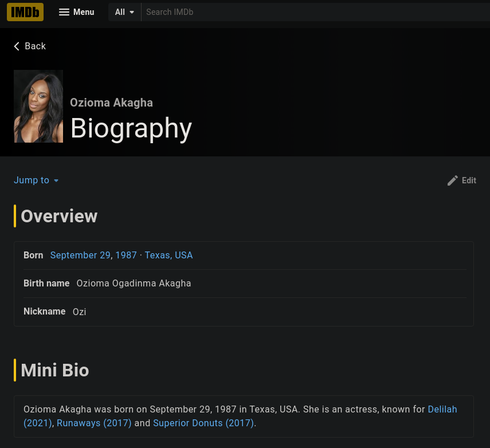Open the hamburger Menu
Screen dimensions: 490x448
pos(77,12)
